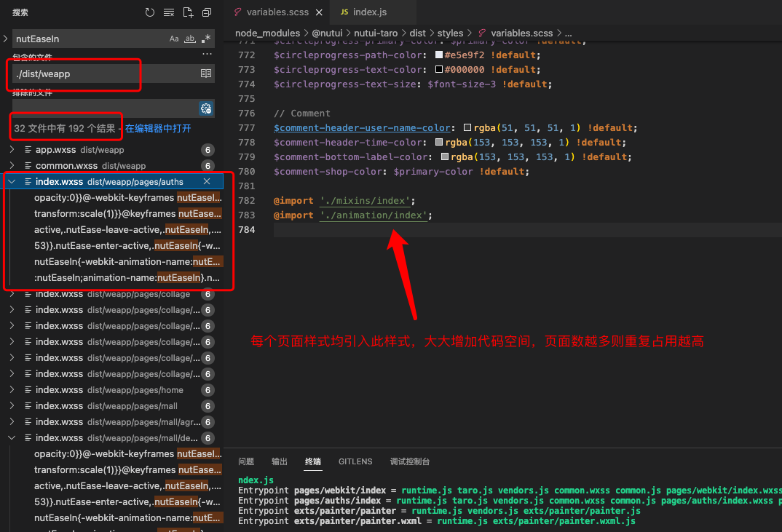782x532 pixels.
Task: Refresh the search results
Action: 149,12
